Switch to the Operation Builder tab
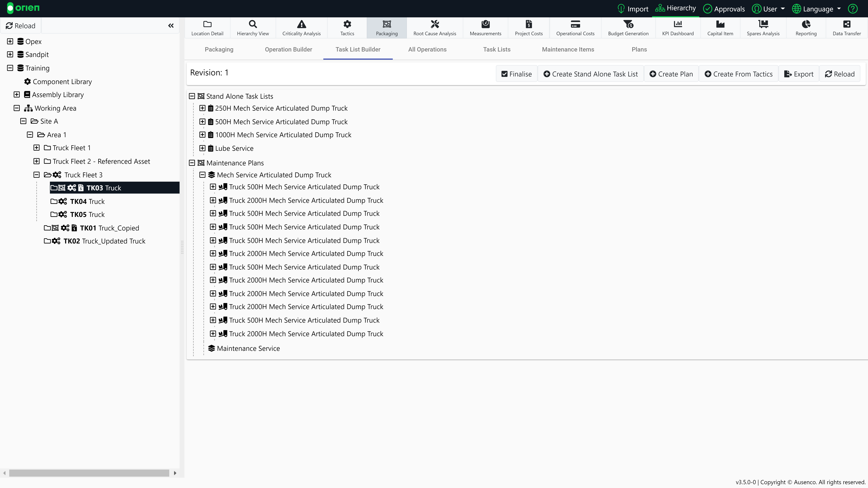868x488 pixels. coord(288,49)
